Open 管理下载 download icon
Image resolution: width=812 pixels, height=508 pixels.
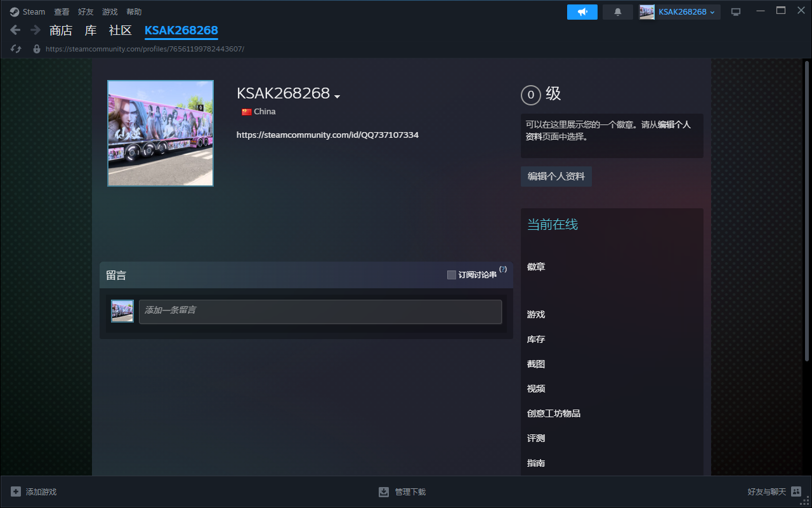(x=384, y=492)
